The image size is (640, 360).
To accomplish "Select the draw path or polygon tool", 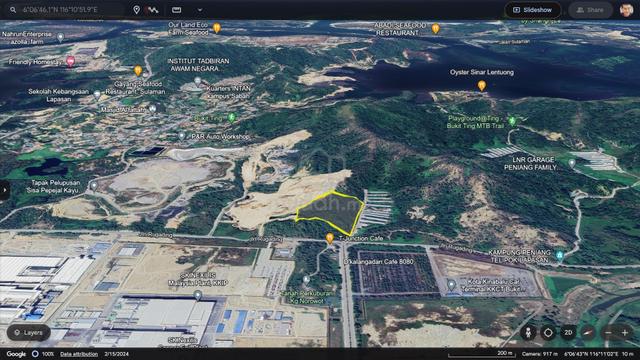I will coord(153,10).
